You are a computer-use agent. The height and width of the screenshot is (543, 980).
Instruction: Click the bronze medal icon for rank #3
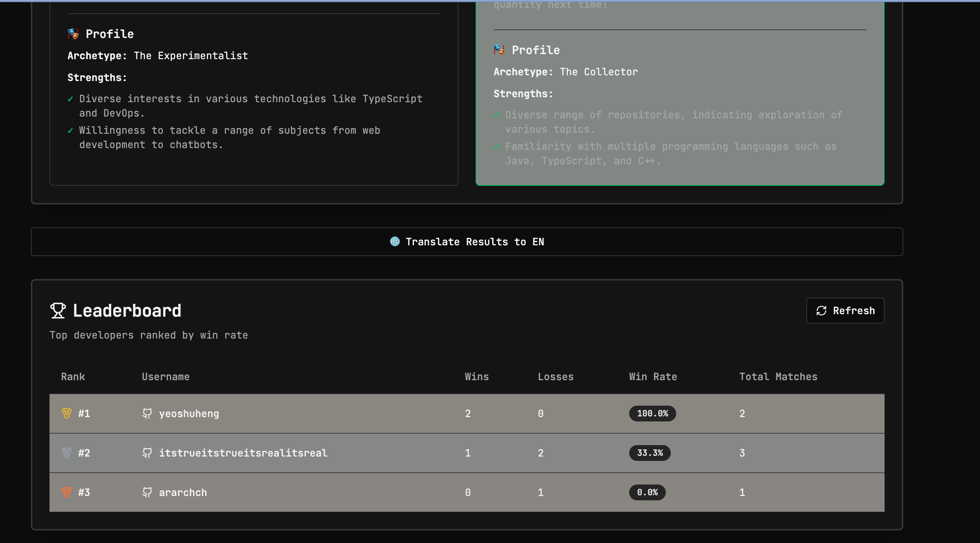[67, 492]
